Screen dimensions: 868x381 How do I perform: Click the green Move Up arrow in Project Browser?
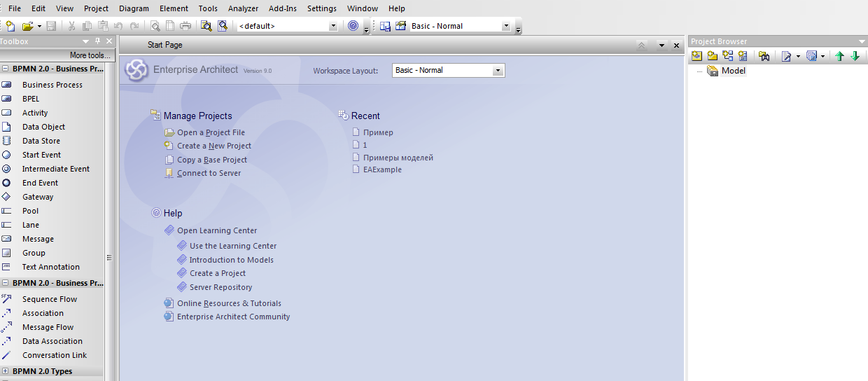pyautogui.click(x=840, y=56)
